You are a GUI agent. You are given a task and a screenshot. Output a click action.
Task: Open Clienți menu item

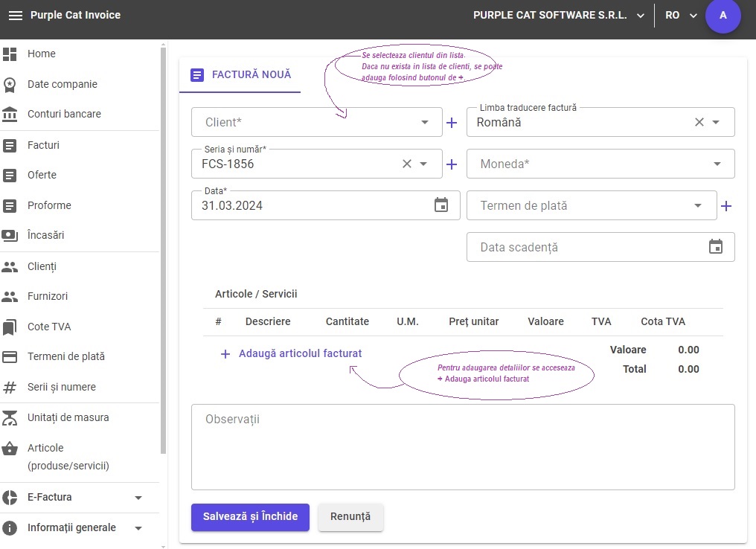tap(42, 266)
